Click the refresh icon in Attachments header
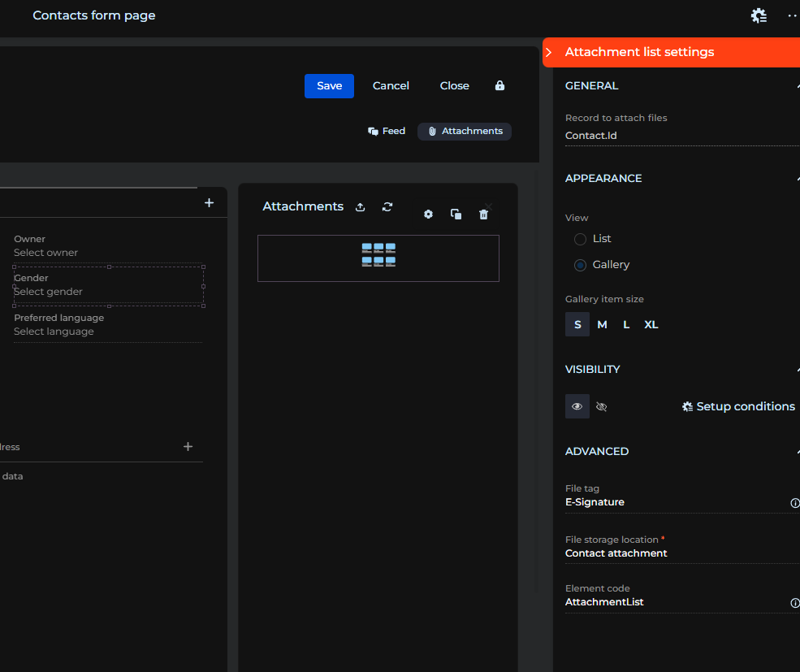 point(387,207)
